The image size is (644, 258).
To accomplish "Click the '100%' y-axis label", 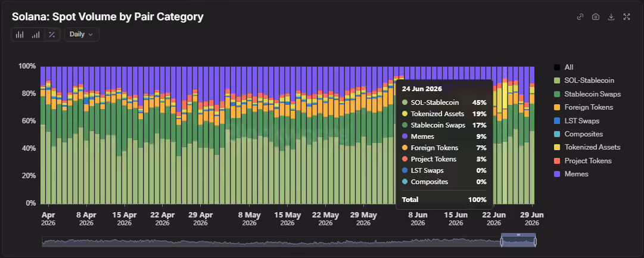I will click(27, 66).
